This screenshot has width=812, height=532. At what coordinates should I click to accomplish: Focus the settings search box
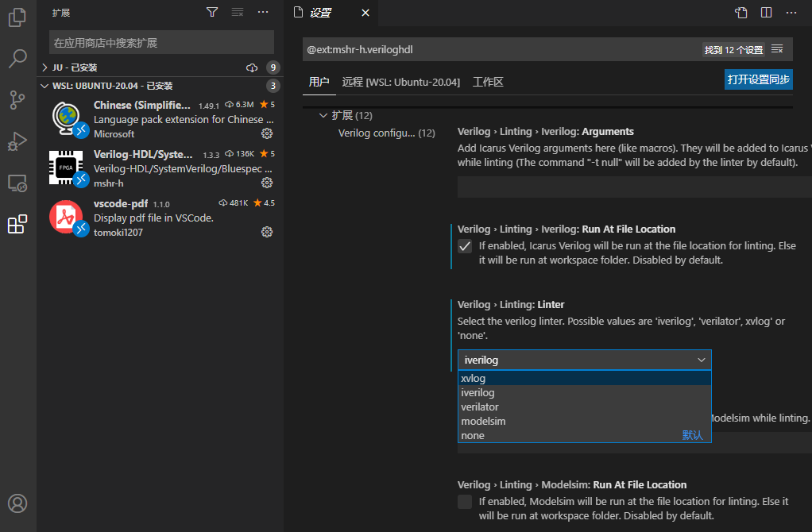[502, 49]
